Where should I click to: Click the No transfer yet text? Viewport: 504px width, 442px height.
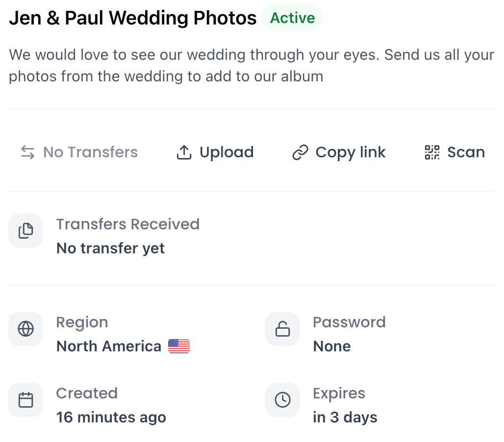110,248
